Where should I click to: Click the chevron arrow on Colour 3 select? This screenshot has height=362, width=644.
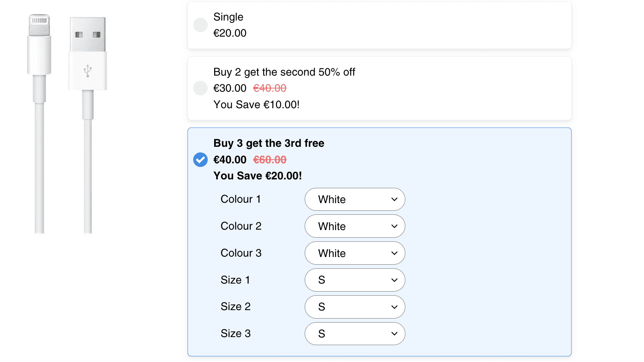(x=394, y=253)
